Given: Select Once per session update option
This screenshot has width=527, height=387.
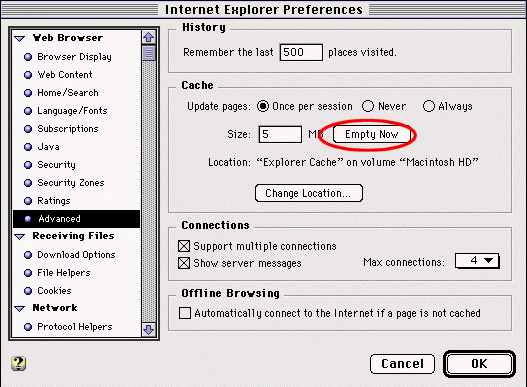Looking at the screenshot, I should coord(263,106).
